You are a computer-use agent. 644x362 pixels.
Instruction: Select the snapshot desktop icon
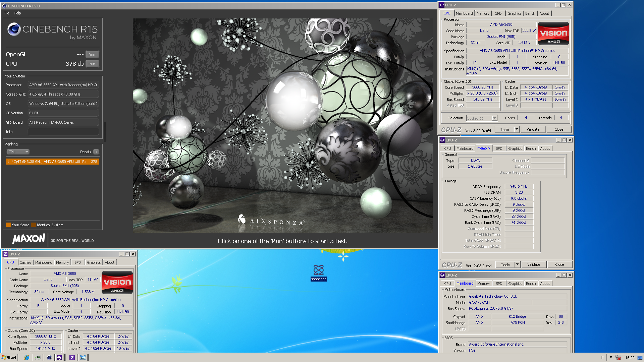coord(318,273)
